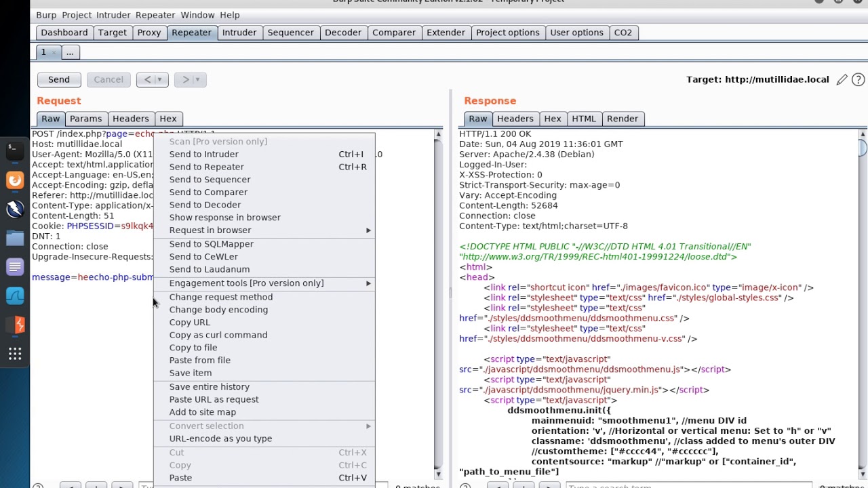
Task: Switch to the Dashboard tab
Action: [x=64, y=33]
